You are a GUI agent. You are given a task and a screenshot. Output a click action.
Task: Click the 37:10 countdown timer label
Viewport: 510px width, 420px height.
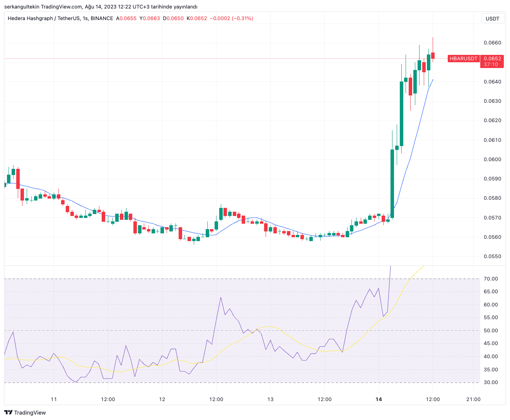coord(491,65)
